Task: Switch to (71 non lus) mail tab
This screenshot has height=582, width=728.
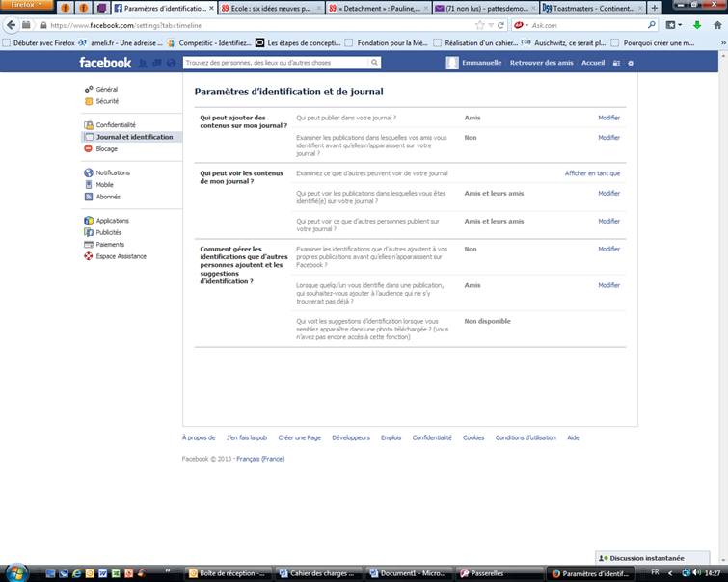Action: 486,8
